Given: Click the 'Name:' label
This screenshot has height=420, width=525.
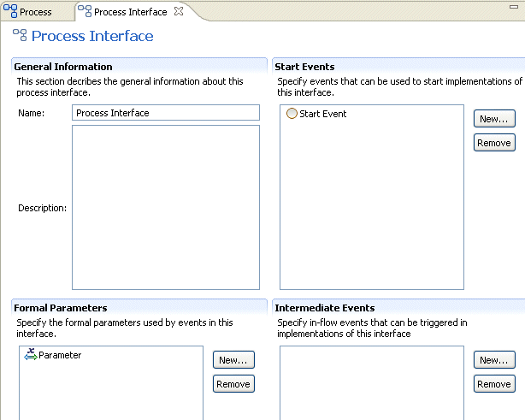Looking at the screenshot, I should pyautogui.click(x=31, y=113).
